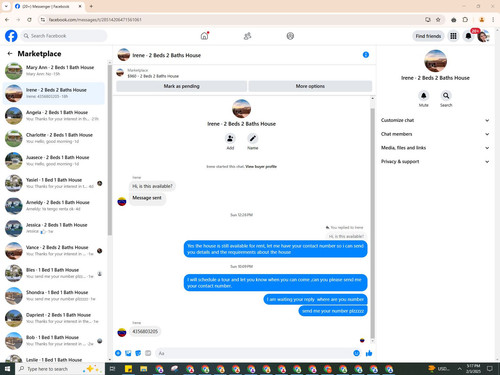Click the Search Facebook input field
The height and width of the screenshot is (375, 500).
coord(63,36)
